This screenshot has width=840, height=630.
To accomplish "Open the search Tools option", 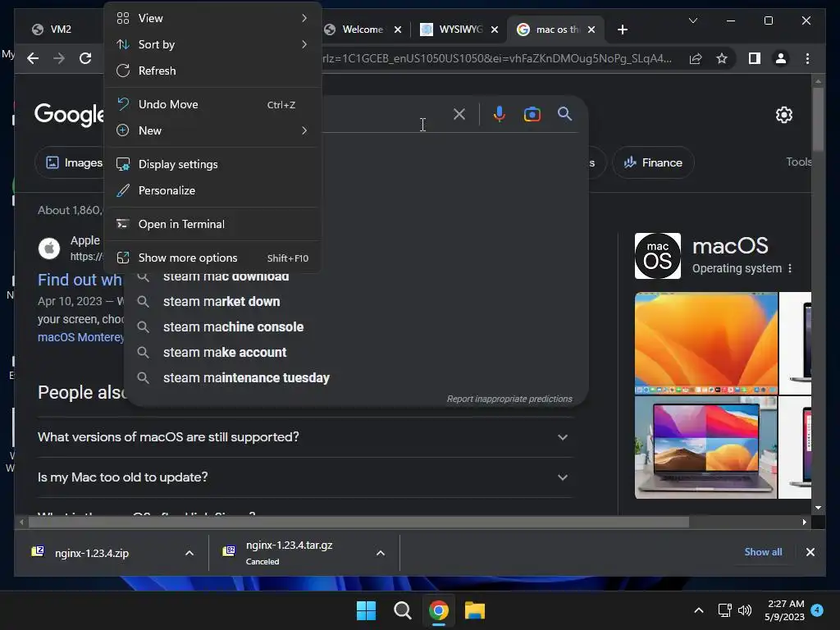I will coord(798,162).
